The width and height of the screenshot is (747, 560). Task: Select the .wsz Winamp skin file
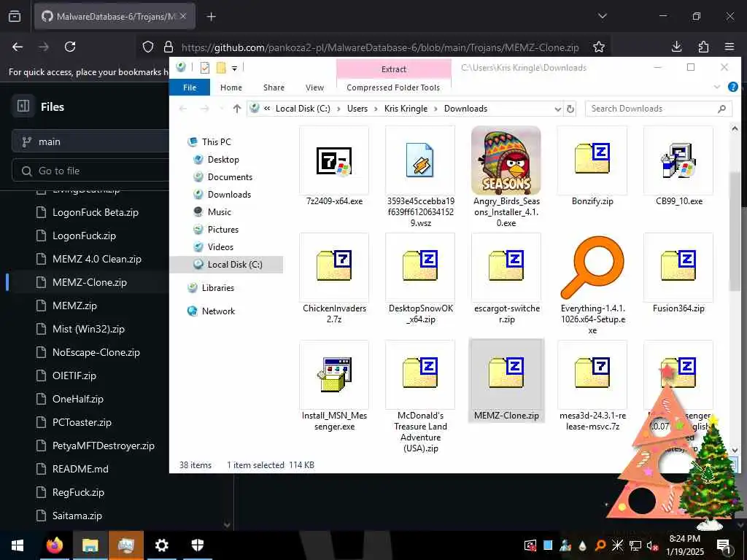coord(420,161)
